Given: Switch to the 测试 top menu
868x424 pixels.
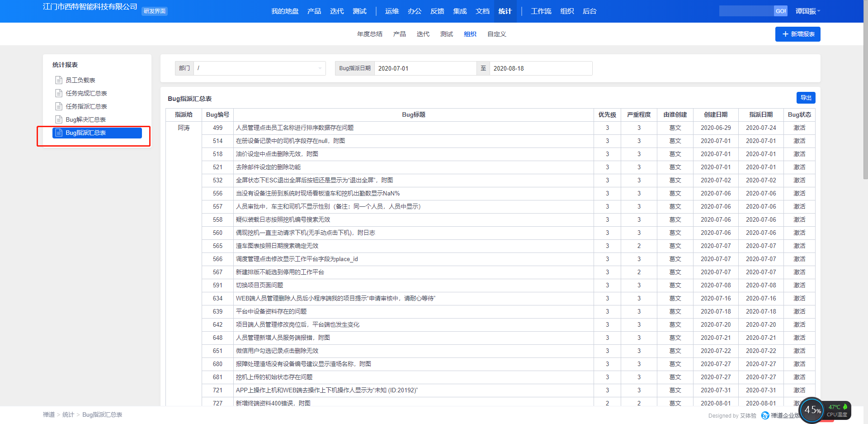Looking at the screenshot, I should 359,11.
